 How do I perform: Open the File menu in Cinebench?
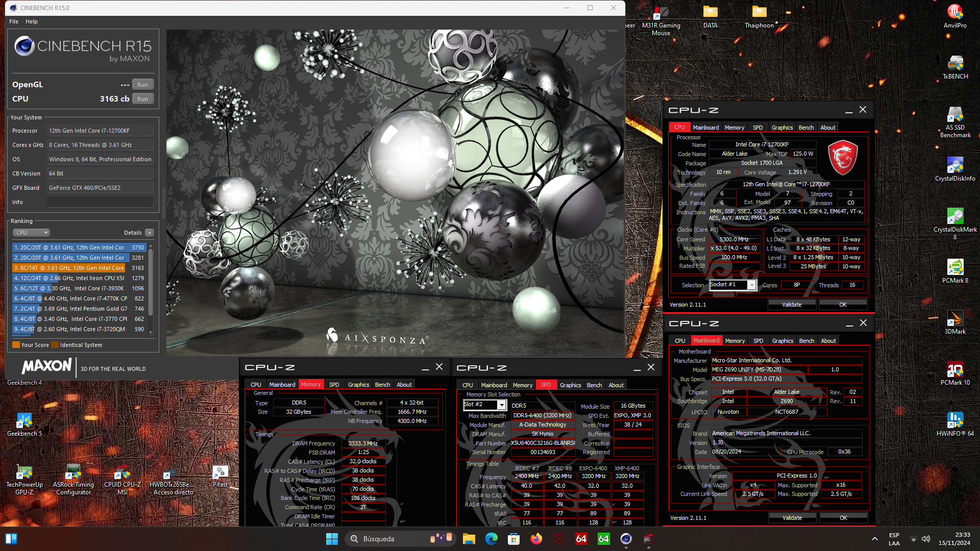(x=14, y=21)
